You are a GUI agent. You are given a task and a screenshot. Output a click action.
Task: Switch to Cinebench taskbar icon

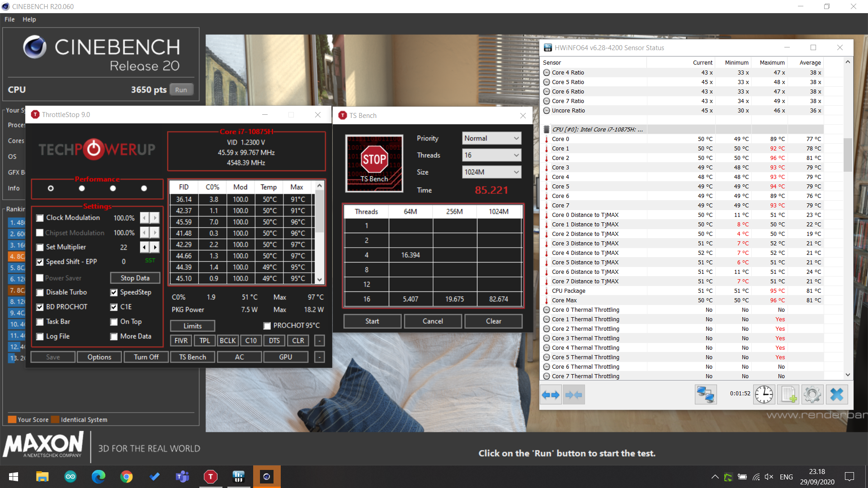pyautogui.click(x=267, y=477)
